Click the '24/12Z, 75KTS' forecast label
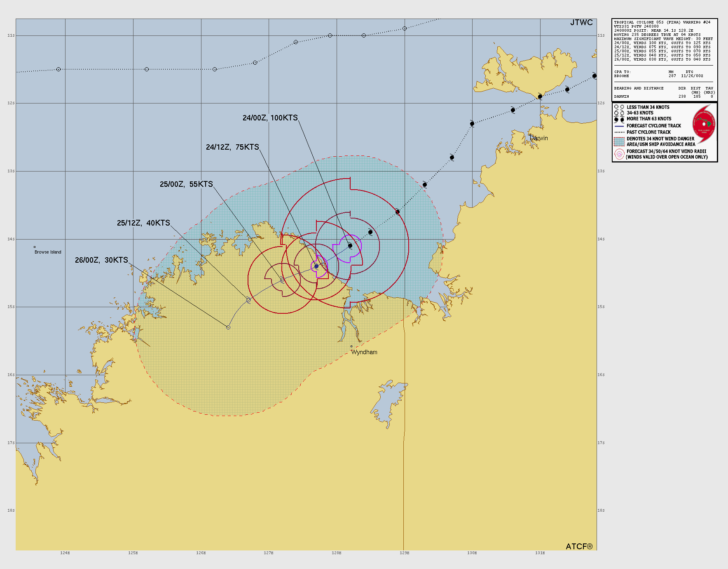The image size is (728, 569). click(x=232, y=147)
